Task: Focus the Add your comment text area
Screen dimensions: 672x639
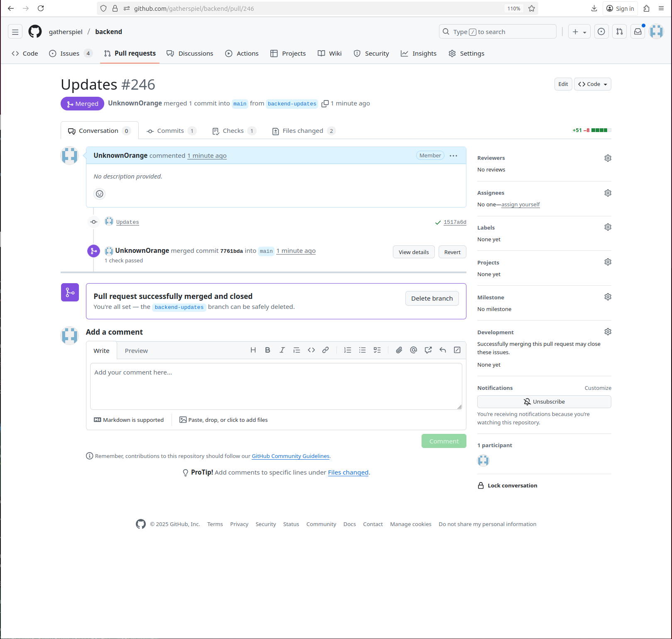Action: [276, 386]
